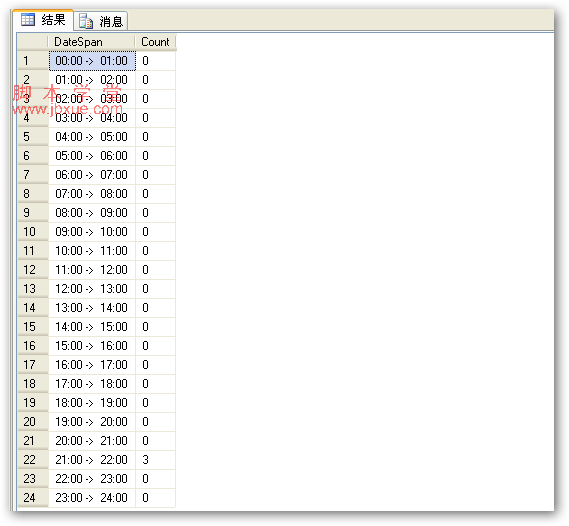Click the results grid icon on 结果 tab
Viewport: 569px width, 526px height.
[28, 20]
